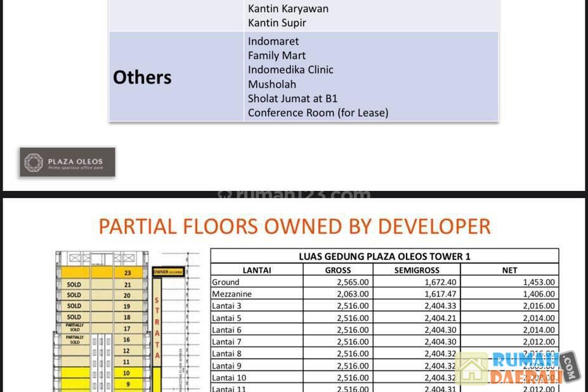Viewport: 588px width, 392px height.
Task: Click the Partial Floors Owned By Developer title
Action: coord(294,226)
